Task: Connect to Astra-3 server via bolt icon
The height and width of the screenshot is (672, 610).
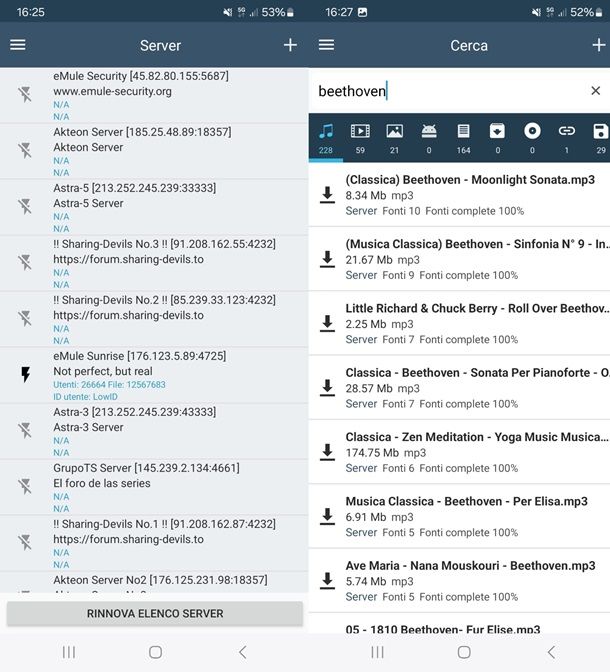Action: pyautogui.click(x=25, y=430)
